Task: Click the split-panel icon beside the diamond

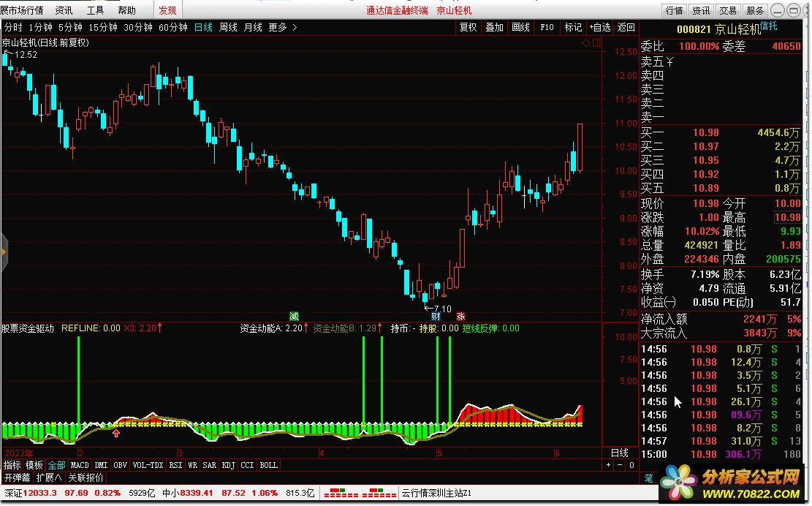Action: (x=596, y=43)
